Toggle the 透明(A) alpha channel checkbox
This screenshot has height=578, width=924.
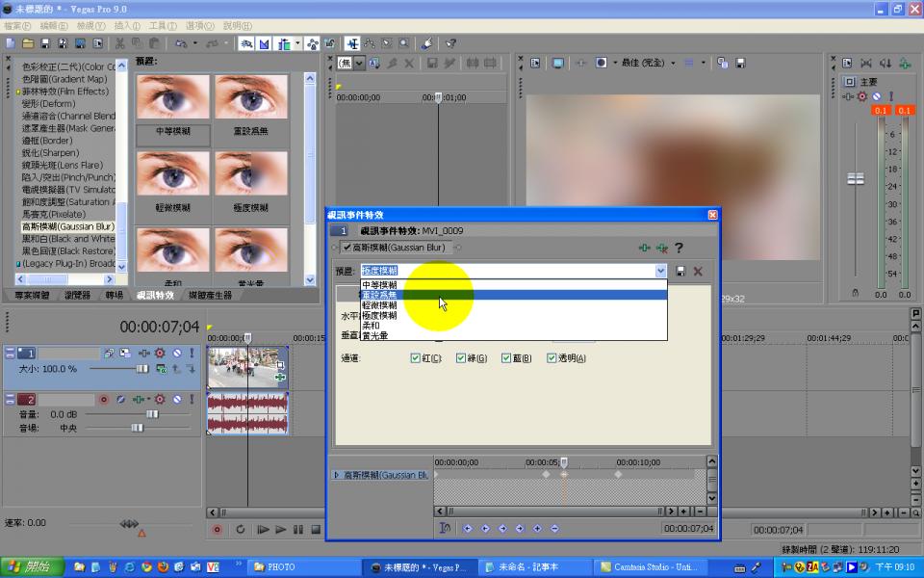pos(552,358)
